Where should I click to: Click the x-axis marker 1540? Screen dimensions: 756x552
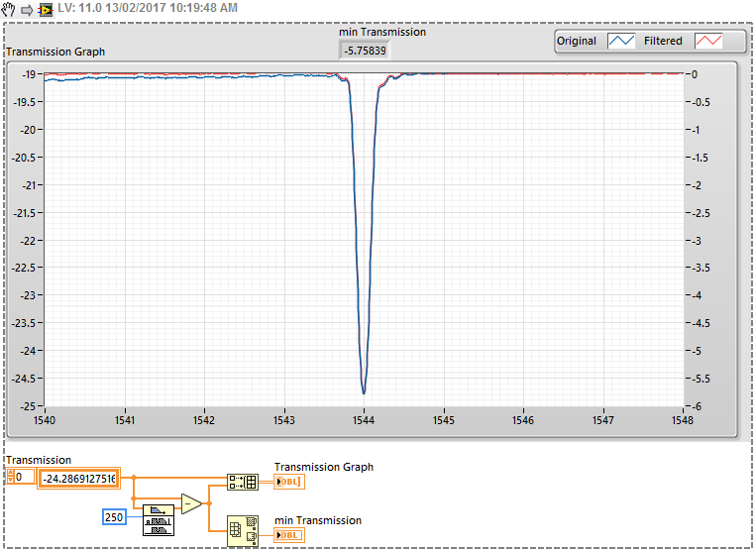[45, 420]
